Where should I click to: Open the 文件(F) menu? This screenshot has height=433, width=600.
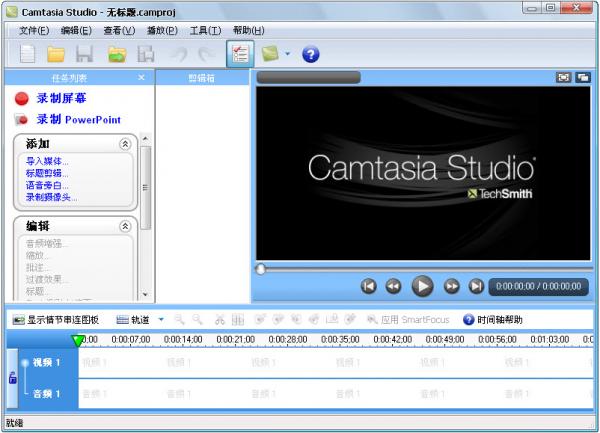pyautogui.click(x=34, y=30)
